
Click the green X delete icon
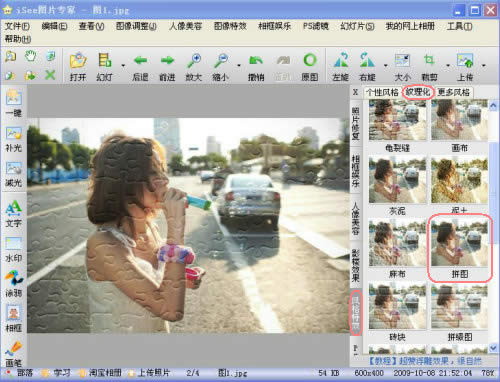point(50,75)
